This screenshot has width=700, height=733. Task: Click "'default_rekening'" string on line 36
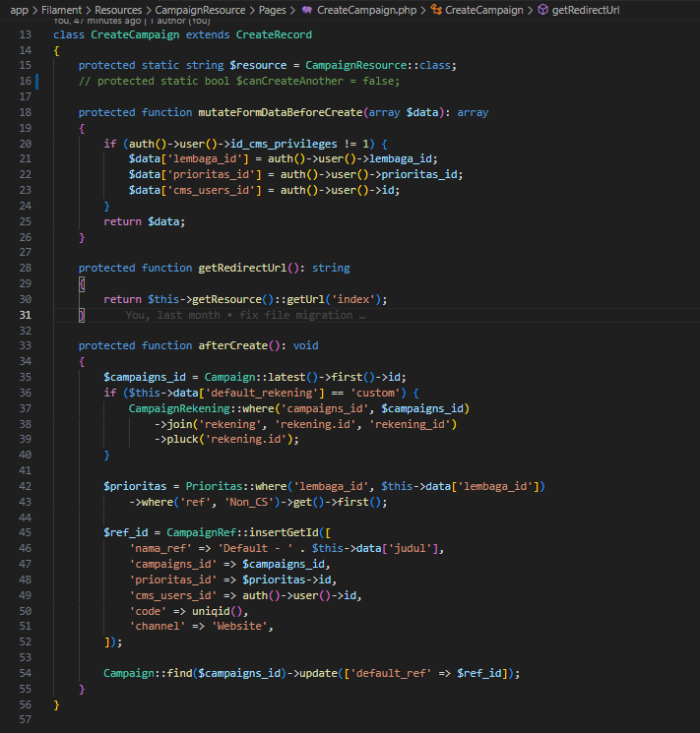[263, 393]
